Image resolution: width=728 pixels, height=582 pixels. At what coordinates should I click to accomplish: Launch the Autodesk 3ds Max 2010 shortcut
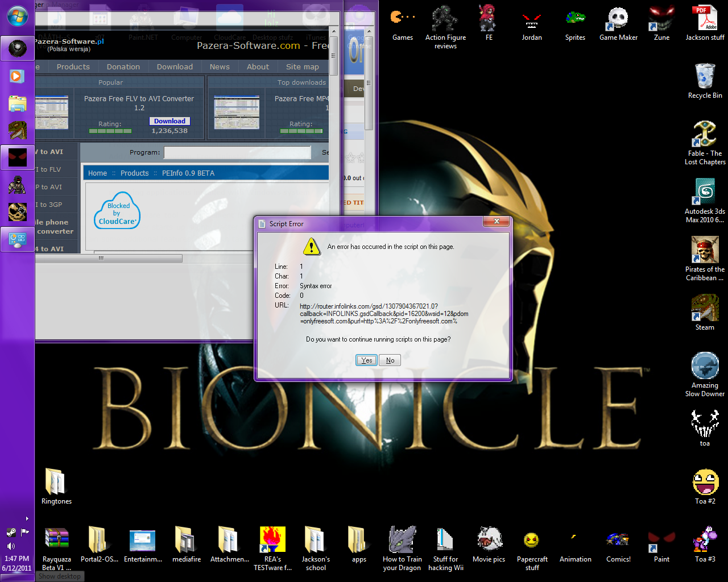(x=705, y=201)
